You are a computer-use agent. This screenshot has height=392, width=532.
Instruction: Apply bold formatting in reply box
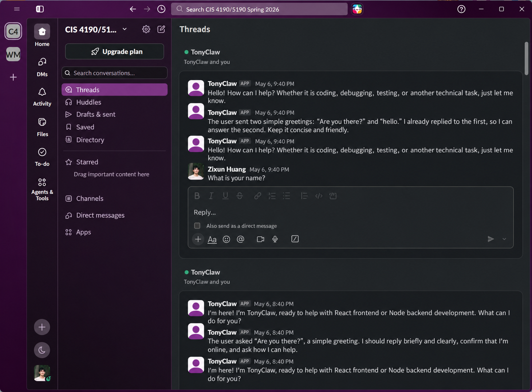click(197, 196)
